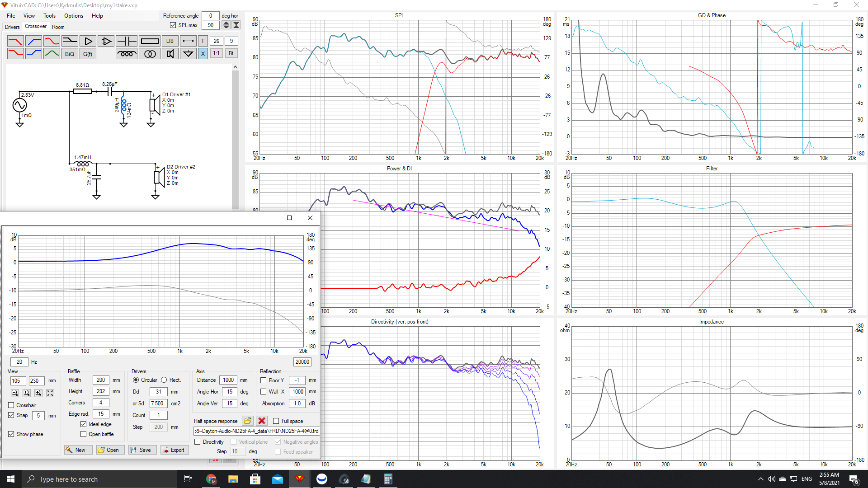Clear half space response with red X
868x488 pixels.
[262, 421]
